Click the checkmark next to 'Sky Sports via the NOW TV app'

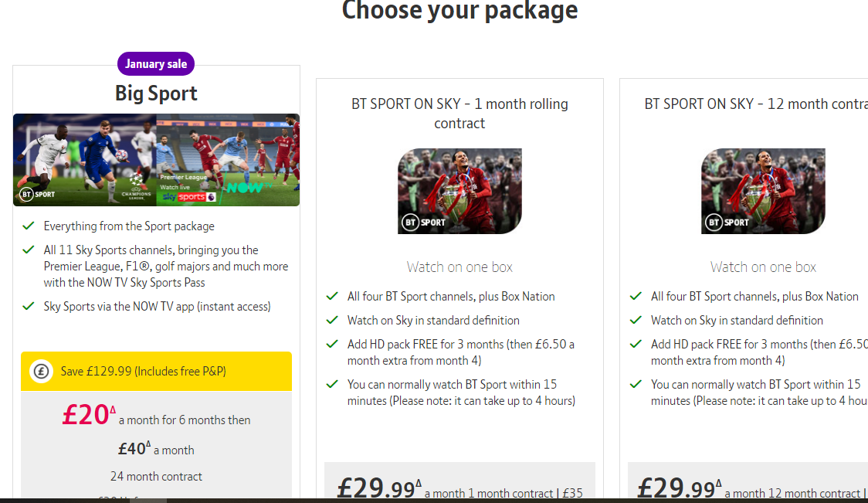[29, 307]
